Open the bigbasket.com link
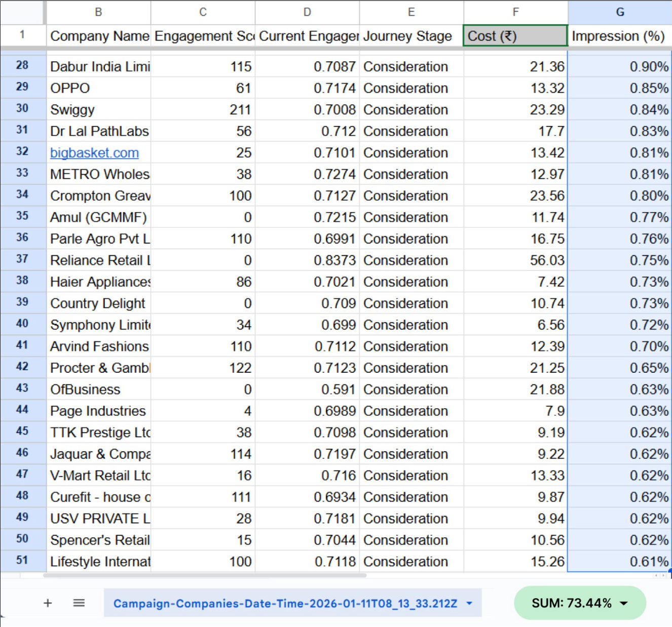This screenshot has width=672, height=627. 94,153
